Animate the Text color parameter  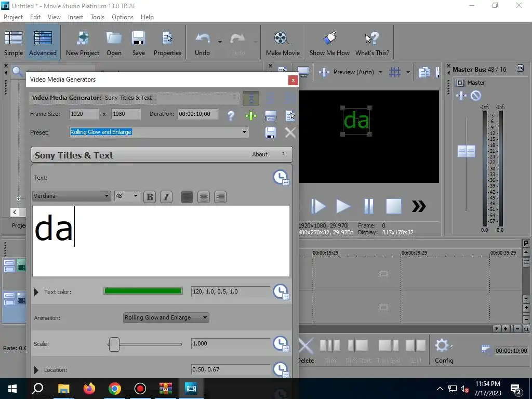click(281, 292)
